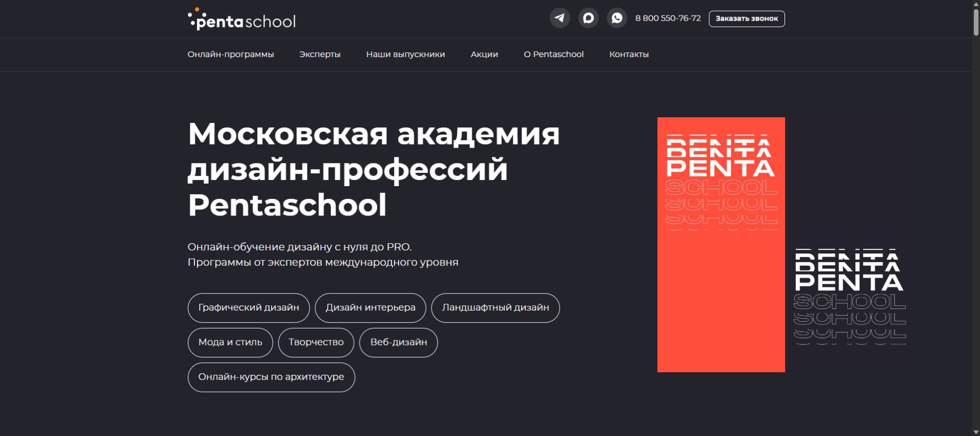Screen dimensions: 980x436
Task: Click the page scrollbar up arrow
Action: [976, 4]
